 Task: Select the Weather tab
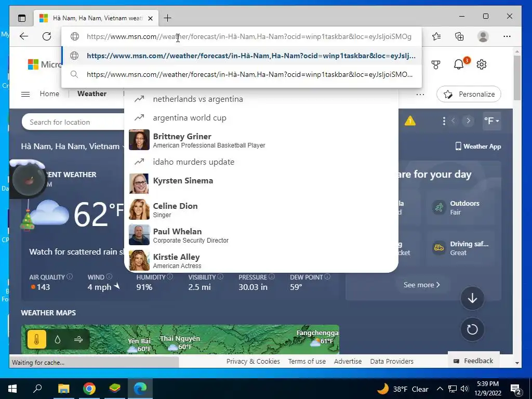pyautogui.click(x=91, y=94)
